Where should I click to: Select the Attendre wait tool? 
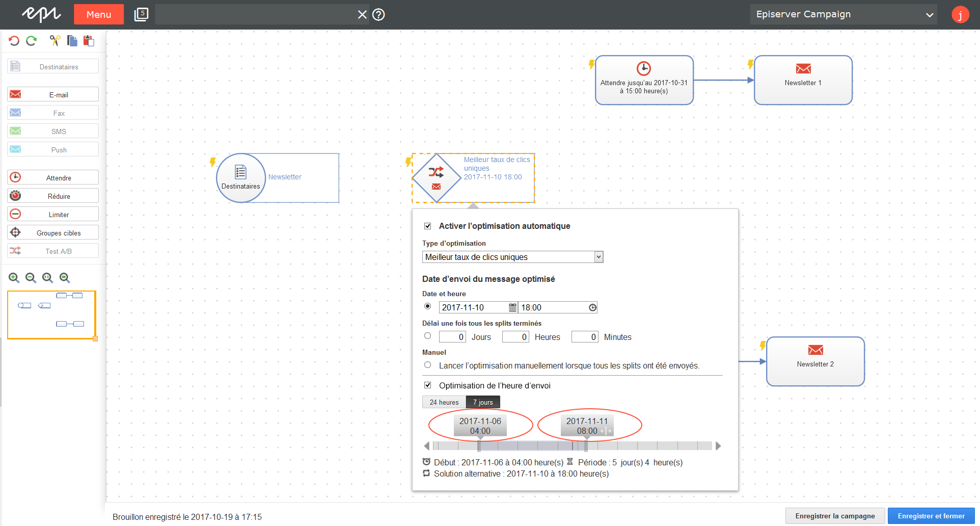point(53,177)
